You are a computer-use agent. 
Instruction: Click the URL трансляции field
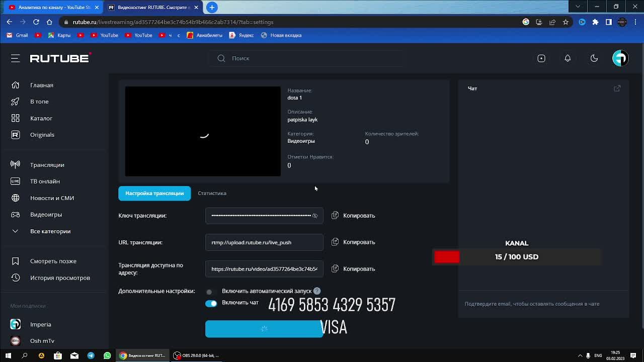(x=264, y=242)
